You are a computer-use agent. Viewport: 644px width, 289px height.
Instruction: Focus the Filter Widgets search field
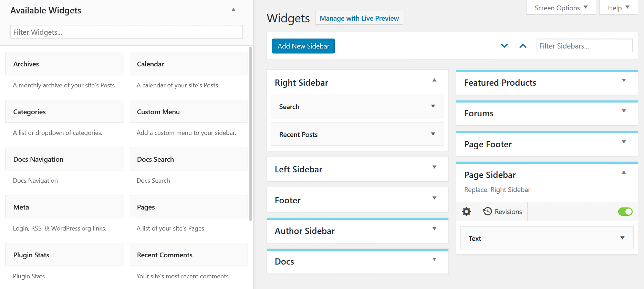click(126, 32)
